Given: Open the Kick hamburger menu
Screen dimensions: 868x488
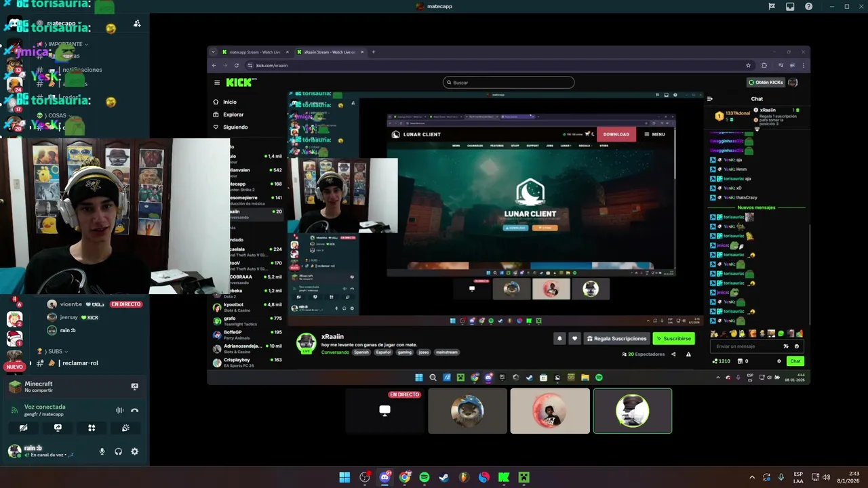Looking at the screenshot, I should click(x=217, y=83).
